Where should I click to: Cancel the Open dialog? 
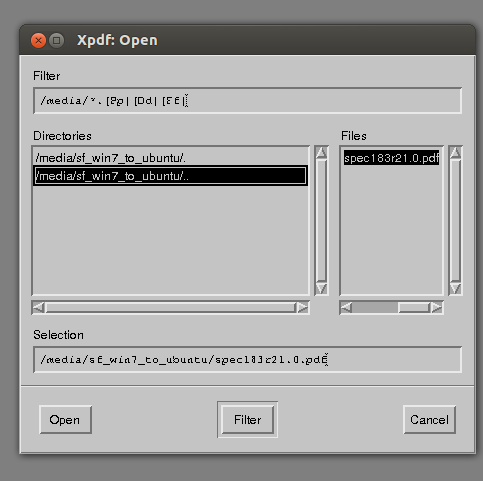click(429, 420)
